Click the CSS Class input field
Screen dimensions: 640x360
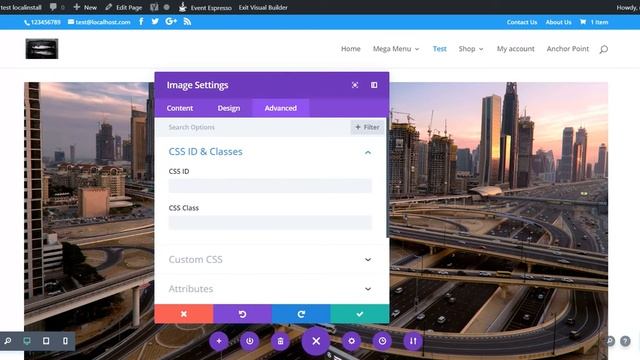(x=270, y=222)
